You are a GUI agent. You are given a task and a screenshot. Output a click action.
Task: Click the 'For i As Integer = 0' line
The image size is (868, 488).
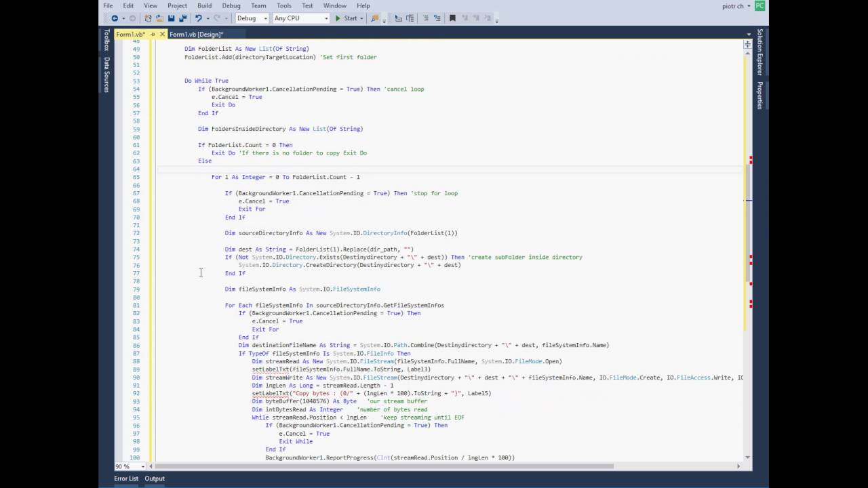point(285,177)
